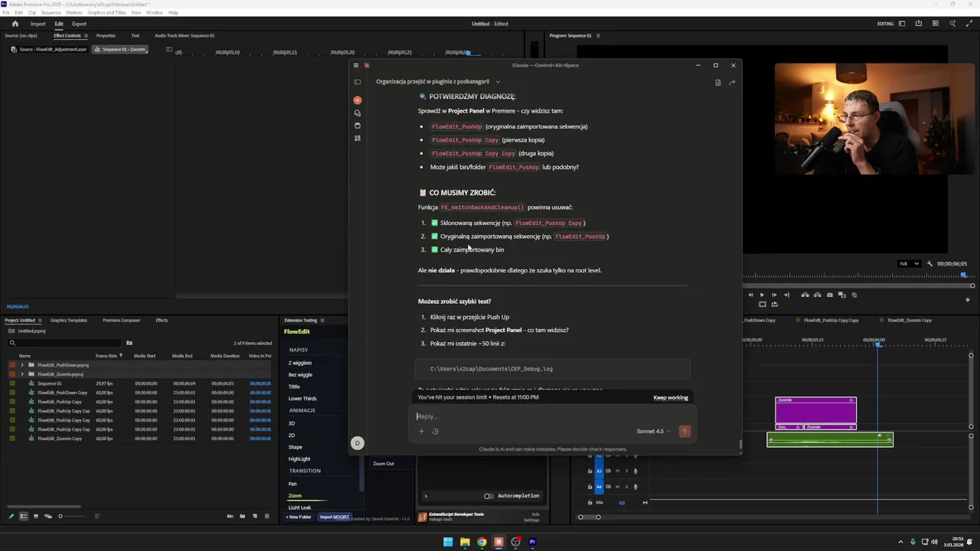
Task: Open the Claude hamburger menu
Action: [x=356, y=65]
